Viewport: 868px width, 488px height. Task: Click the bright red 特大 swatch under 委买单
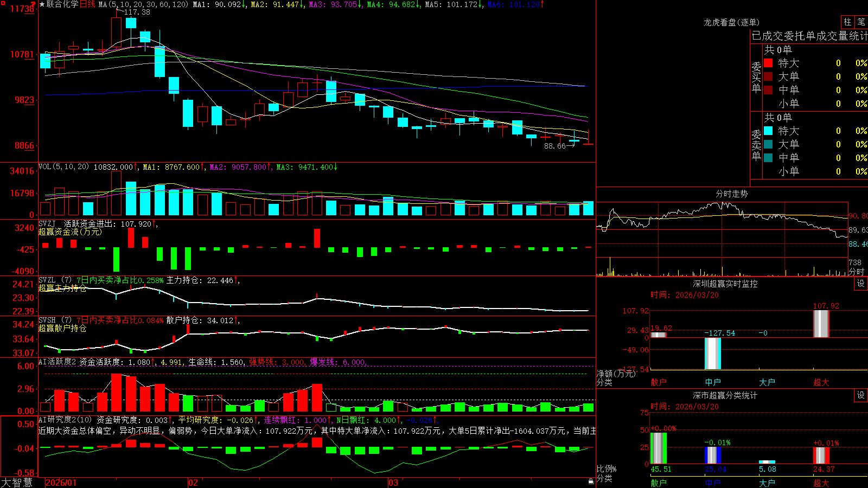[768, 63]
